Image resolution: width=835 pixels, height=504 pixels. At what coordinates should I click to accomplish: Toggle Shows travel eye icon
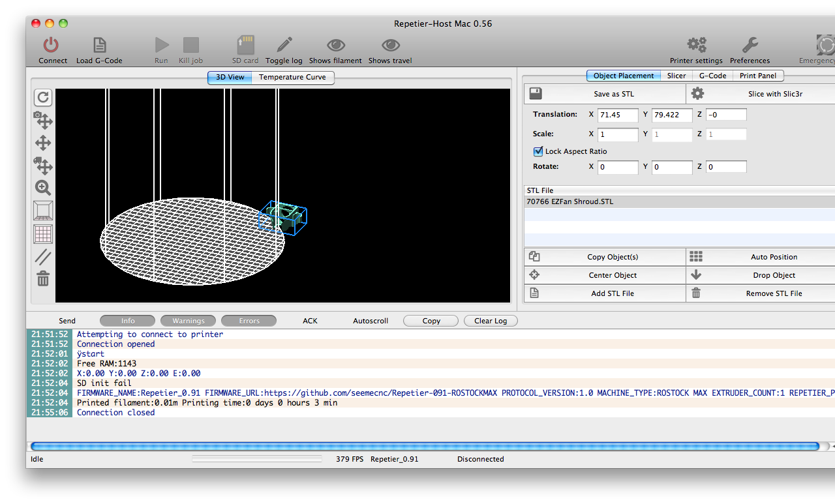pyautogui.click(x=390, y=45)
